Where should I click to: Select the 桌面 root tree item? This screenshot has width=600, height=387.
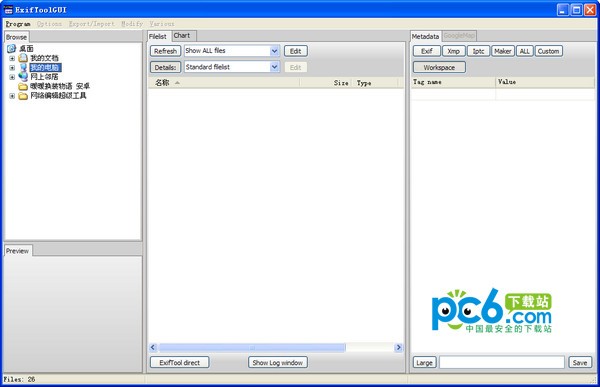pos(26,49)
